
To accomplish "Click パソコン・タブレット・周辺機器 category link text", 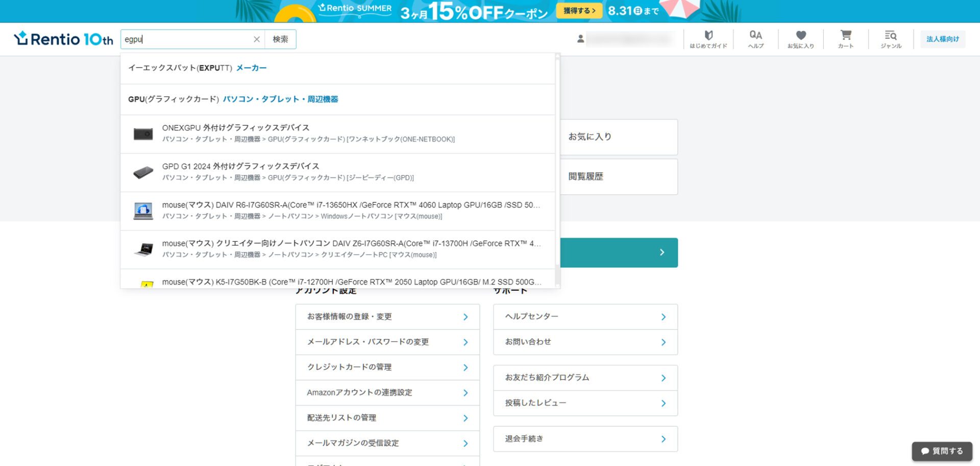I will click(x=280, y=99).
